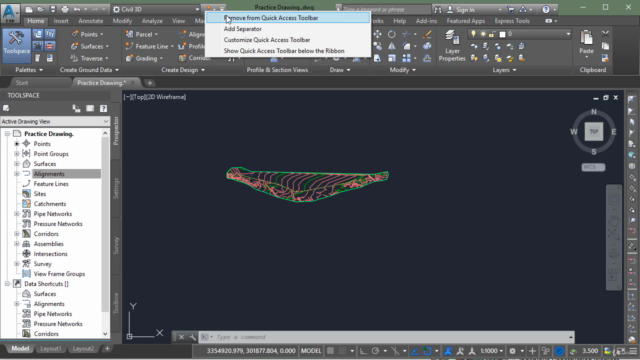This screenshot has height=360, width=640.
Task: Click the Move tool in Modify panel
Action: (x=378, y=34)
